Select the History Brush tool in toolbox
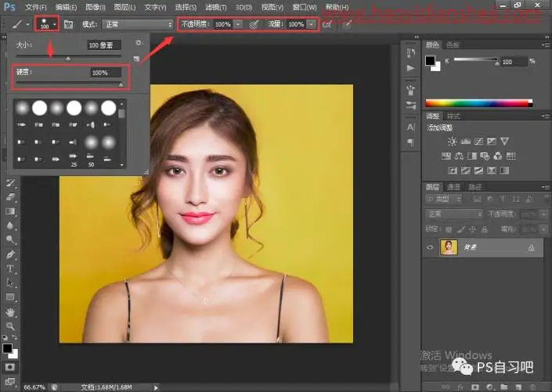552x392 pixels. click(10, 182)
